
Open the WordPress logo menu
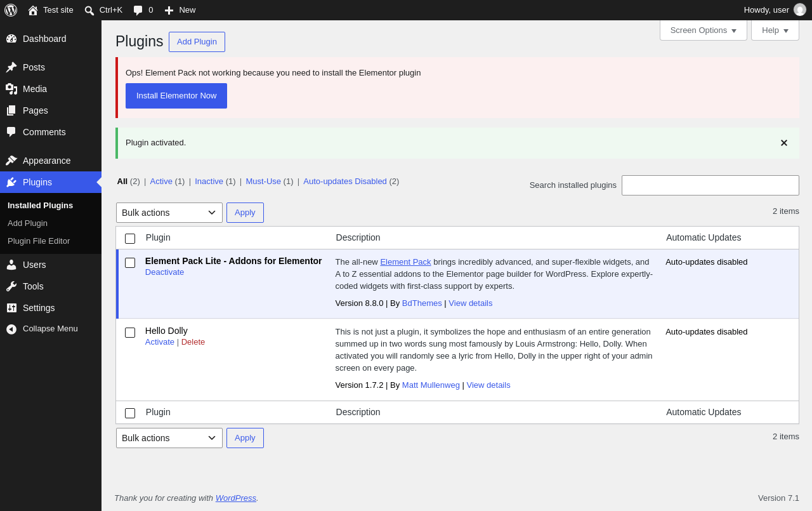tap(11, 10)
